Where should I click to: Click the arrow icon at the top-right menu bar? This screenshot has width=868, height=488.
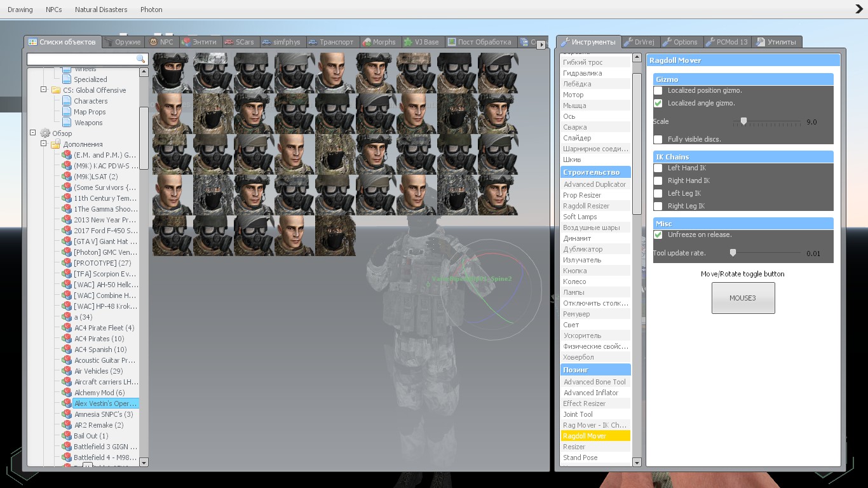click(x=859, y=9)
